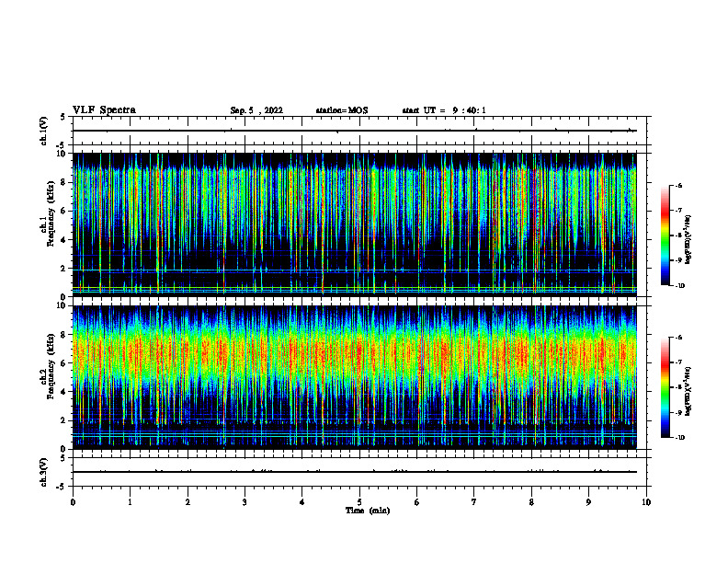728x563 pixels.
Task: Click the 'Time (min)' axis label
Action: 368,511
